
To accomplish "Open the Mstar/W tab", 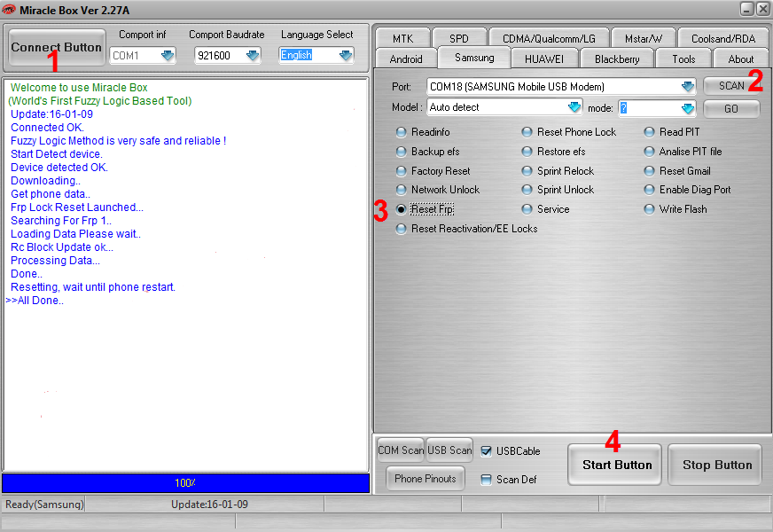I will point(644,38).
